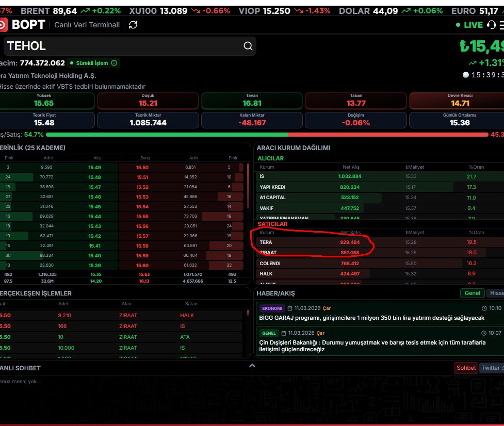Click the Değişim -0.06% card
504x426 pixels.
point(356,120)
